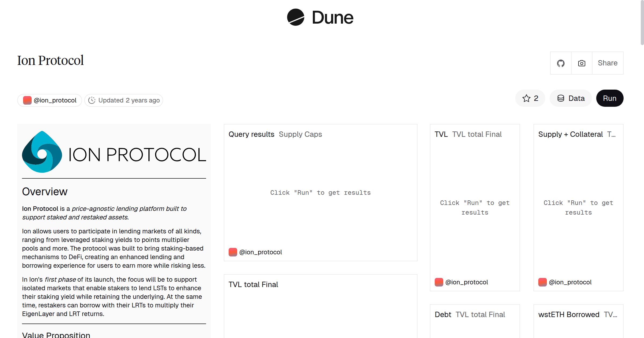Image resolution: width=644 pixels, height=338 pixels.
Task: Click the Dune logo at top
Action: pyautogui.click(x=320, y=17)
